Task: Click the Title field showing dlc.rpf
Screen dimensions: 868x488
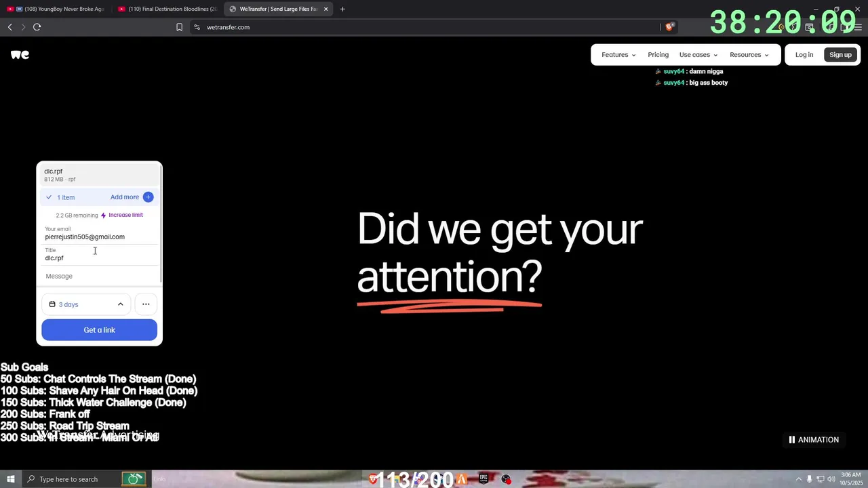Action: pyautogui.click(x=100, y=255)
